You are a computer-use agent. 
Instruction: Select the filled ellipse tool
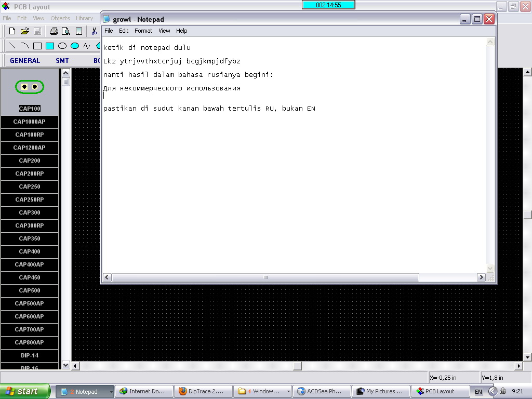[73, 46]
